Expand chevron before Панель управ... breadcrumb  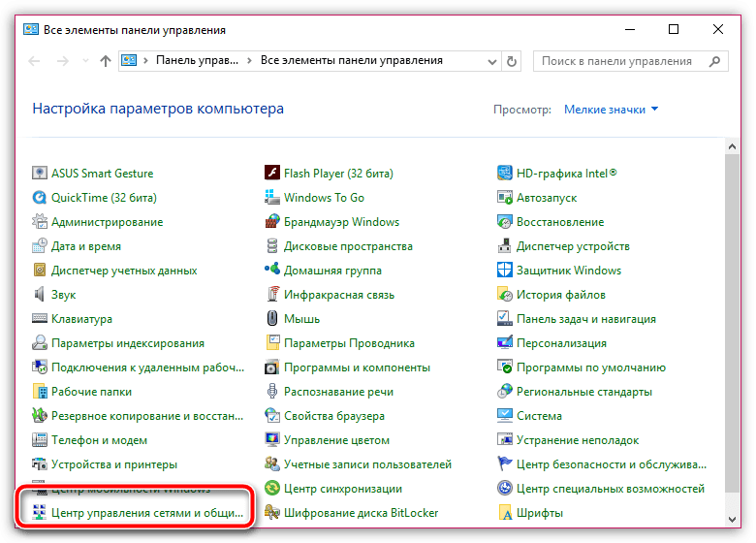tap(145, 61)
